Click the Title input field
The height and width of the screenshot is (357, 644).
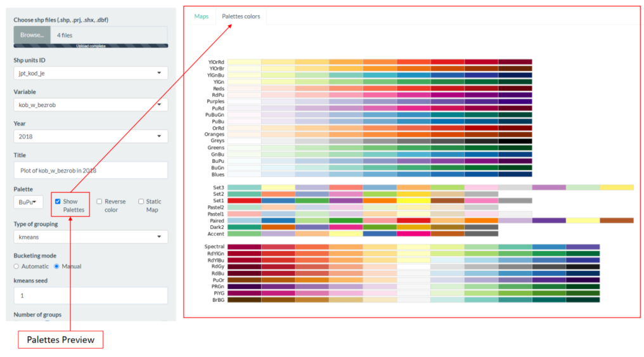(x=91, y=170)
